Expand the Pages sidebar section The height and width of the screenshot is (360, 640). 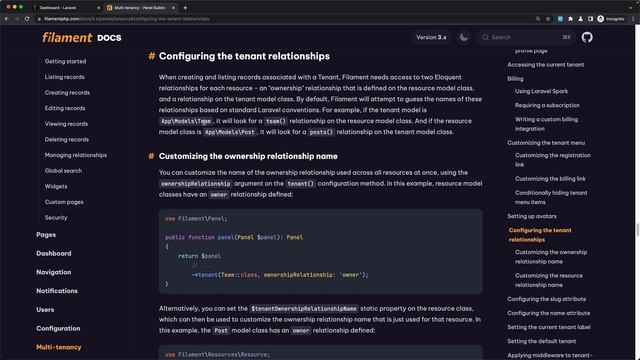tap(46, 235)
